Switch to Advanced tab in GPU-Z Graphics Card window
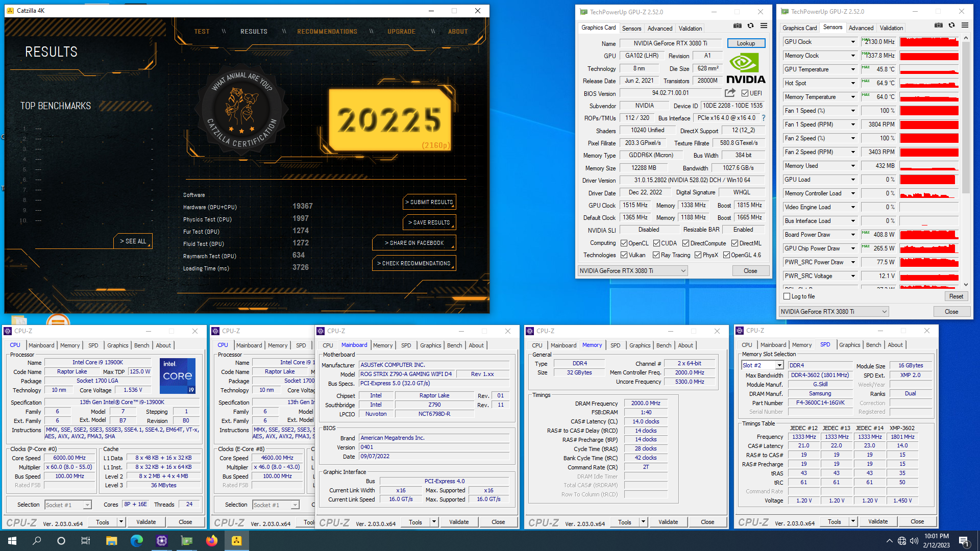 [x=660, y=29]
